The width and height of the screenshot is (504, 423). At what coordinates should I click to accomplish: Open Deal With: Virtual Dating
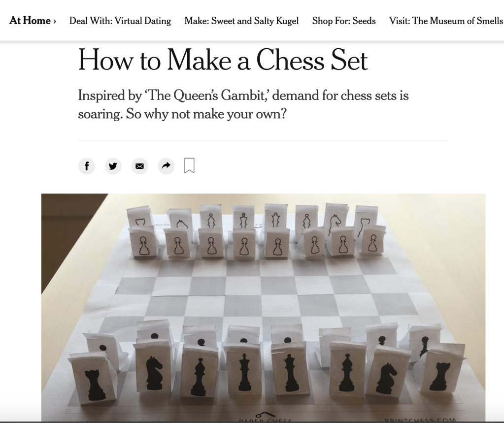click(x=120, y=21)
